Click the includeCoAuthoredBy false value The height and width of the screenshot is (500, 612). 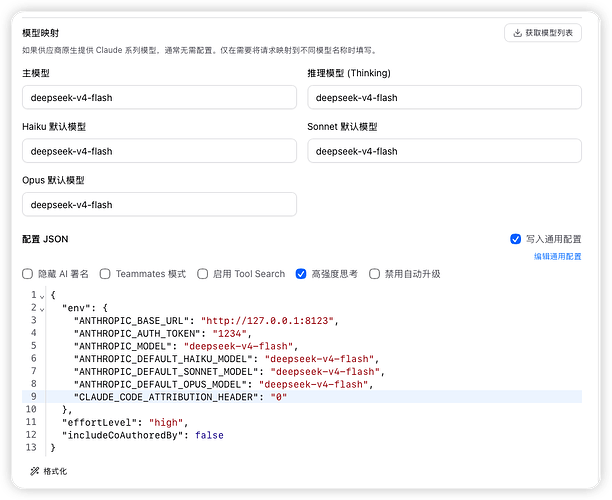pyautogui.click(x=209, y=435)
